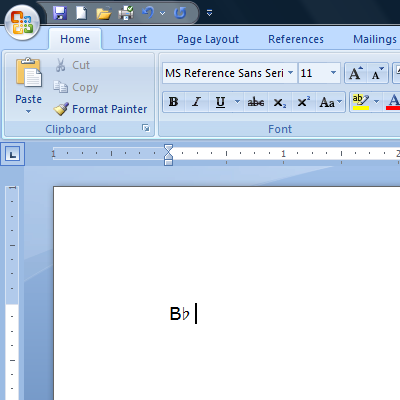Click the Paste clipboard icon
The width and height of the screenshot is (400, 400).
(x=29, y=72)
